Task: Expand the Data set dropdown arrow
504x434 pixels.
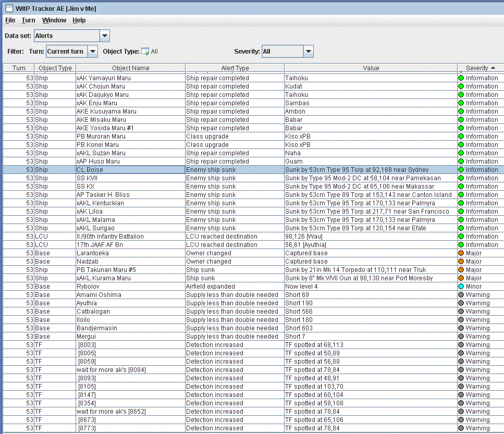Action: 104,35
